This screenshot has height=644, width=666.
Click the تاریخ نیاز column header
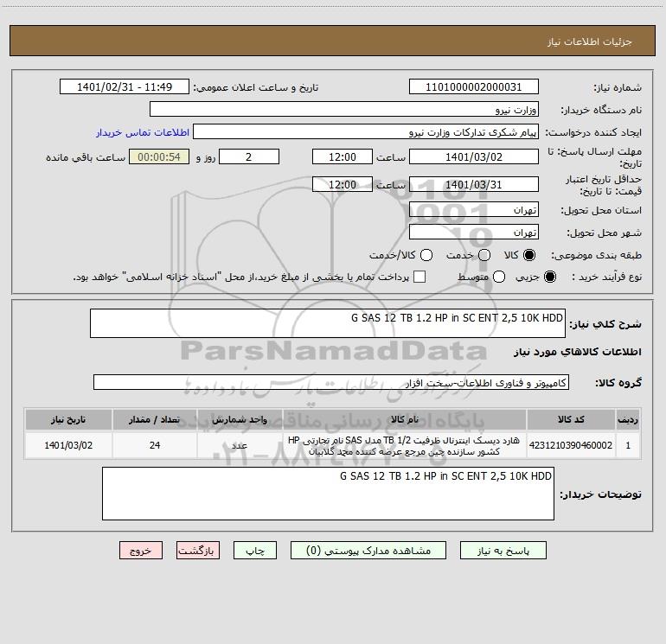coord(68,420)
